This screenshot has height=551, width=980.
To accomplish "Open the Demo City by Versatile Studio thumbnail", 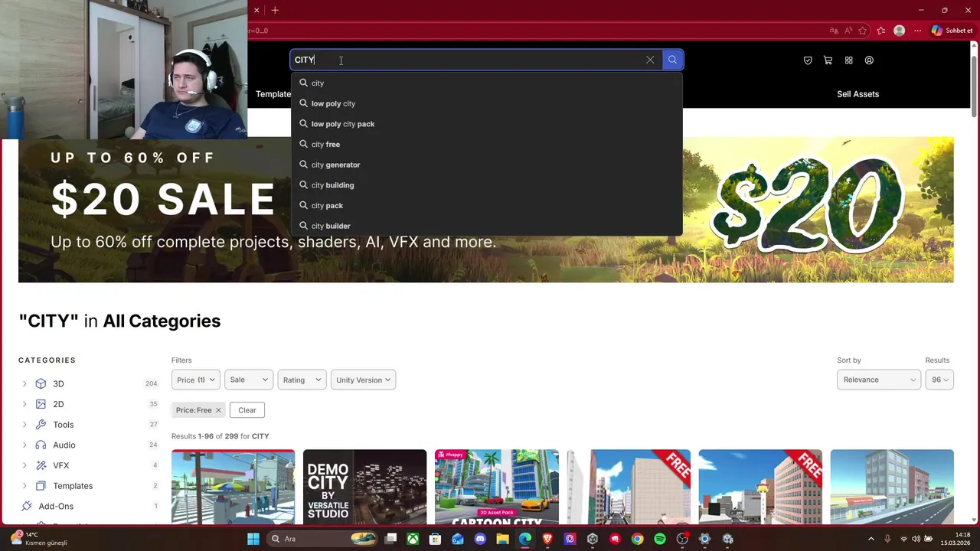I will coord(364,487).
